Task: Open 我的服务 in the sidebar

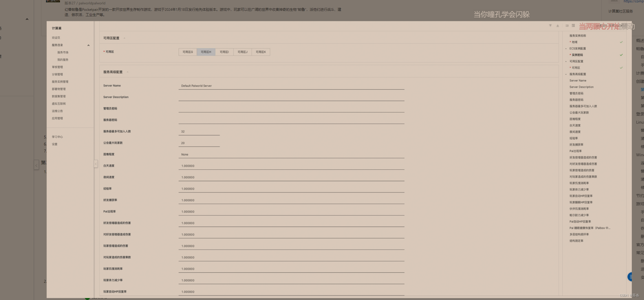Action: point(63,60)
